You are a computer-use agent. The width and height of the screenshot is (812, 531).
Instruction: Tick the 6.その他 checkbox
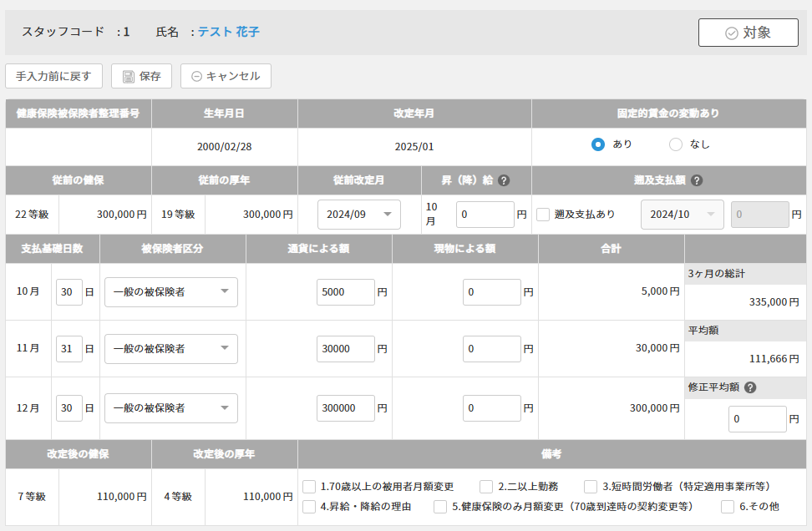tap(728, 507)
